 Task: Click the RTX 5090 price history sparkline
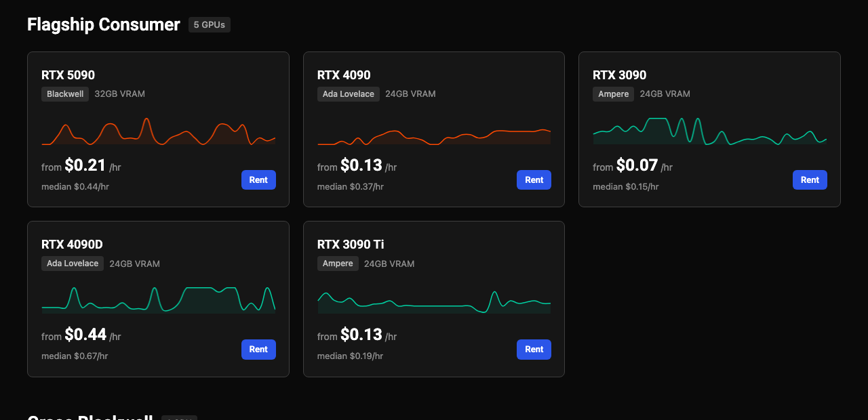(x=158, y=131)
